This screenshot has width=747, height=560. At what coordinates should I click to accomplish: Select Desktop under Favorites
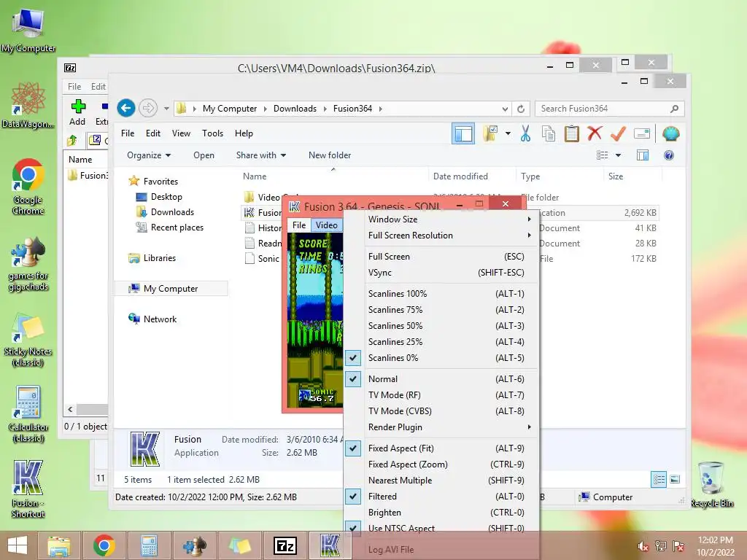coord(166,197)
